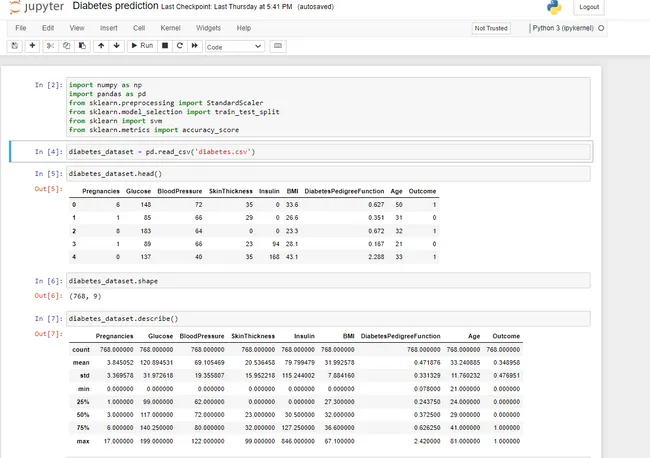Click pedigree value 2.288 in row 4
Viewport: 650px width, 458px height.
coord(376,257)
